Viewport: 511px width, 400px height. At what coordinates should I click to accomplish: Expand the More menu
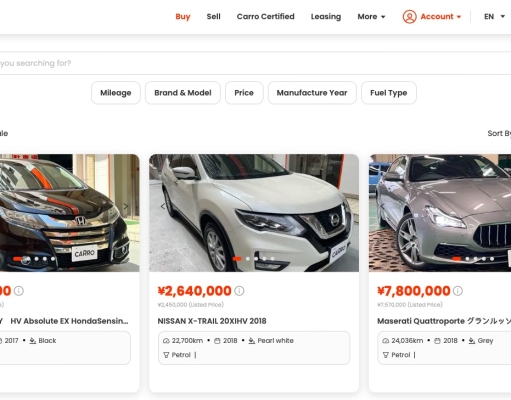(x=371, y=17)
